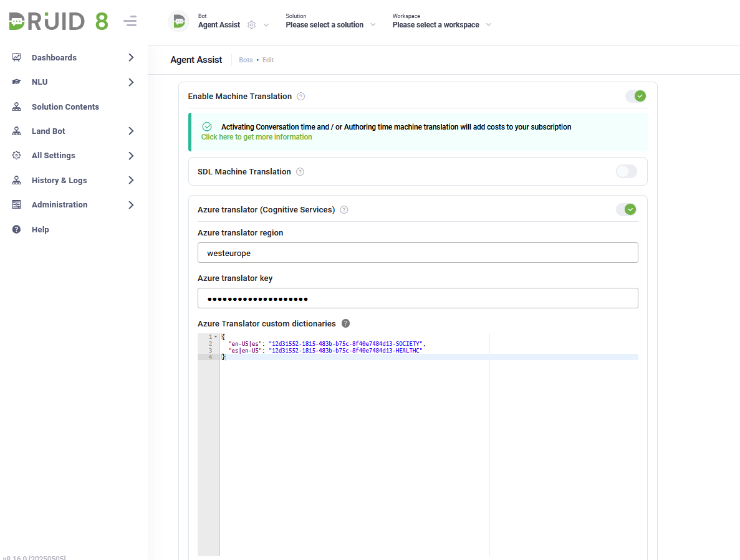
Task: Click the History & Logs icon
Action: coord(16,180)
